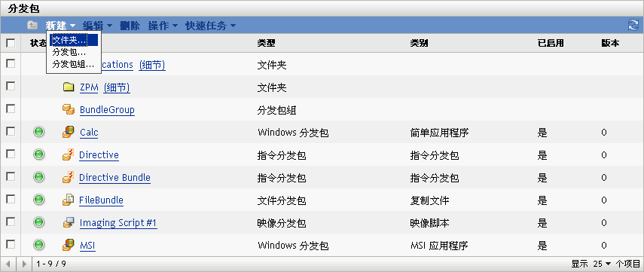Open the MSI bundle link
The image size is (644, 272).
87,246
